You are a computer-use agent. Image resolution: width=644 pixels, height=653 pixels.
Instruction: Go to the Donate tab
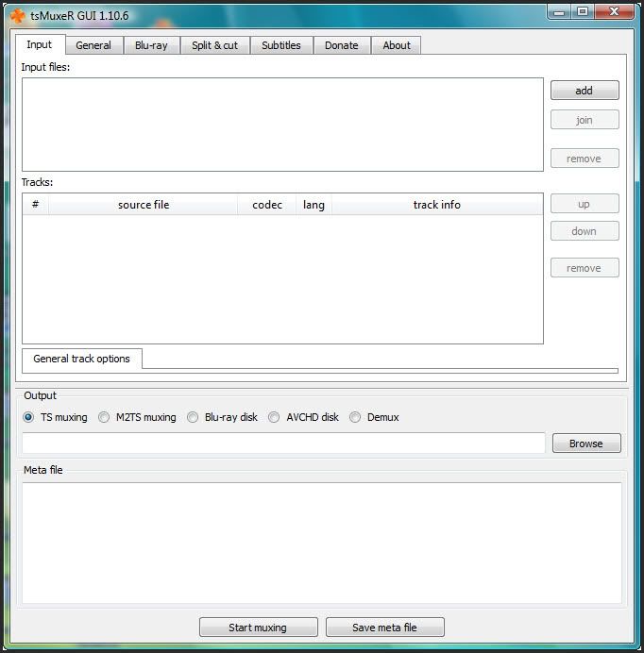[x=342, y=45]
